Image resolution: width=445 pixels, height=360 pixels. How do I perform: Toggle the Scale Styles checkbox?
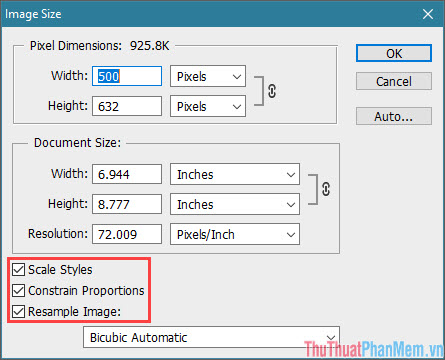pyautogui.click(x=18, y=269)
